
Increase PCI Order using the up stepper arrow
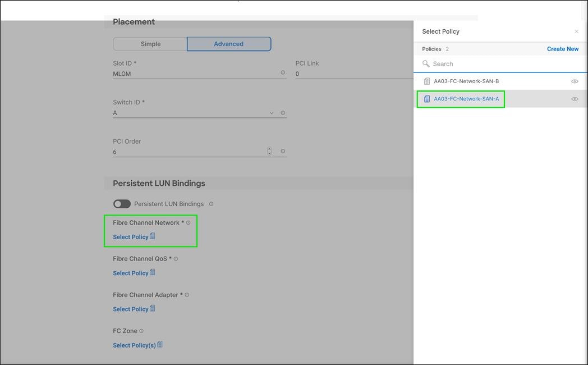tap(269, 149)
